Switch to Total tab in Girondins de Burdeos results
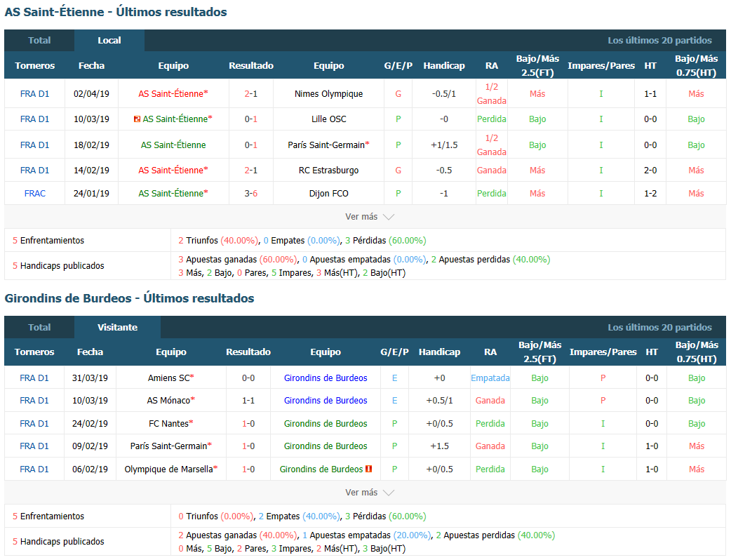Viewport: 731px width, 560px height. point(39,327)
